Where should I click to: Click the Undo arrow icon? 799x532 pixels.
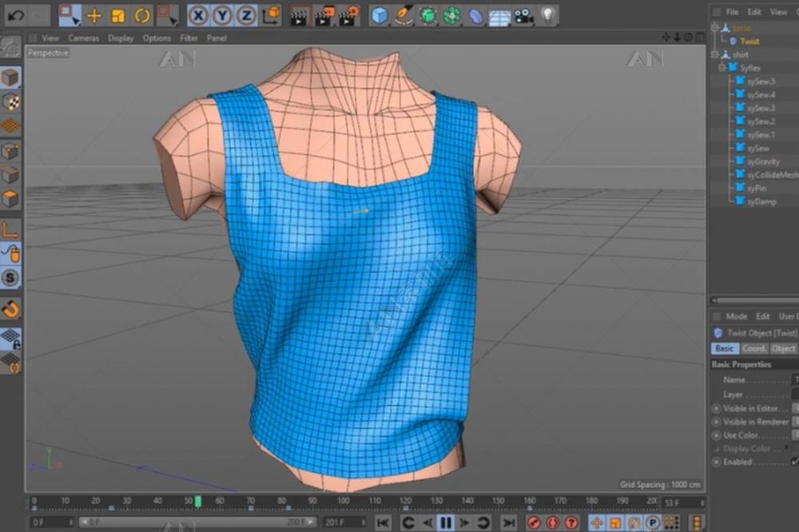pos(15,15)
